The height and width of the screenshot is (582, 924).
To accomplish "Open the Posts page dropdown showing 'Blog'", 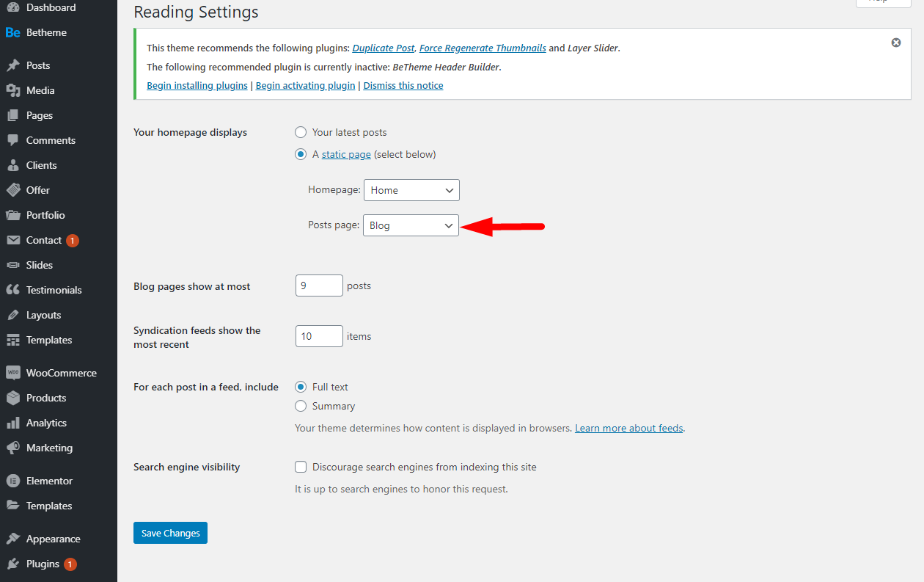I will tap(411, 225).
